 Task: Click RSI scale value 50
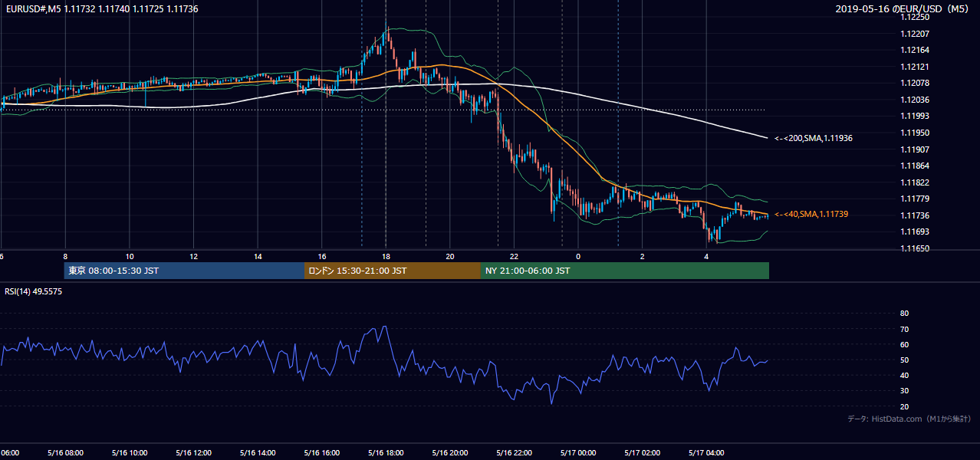[x=904, y=360]
